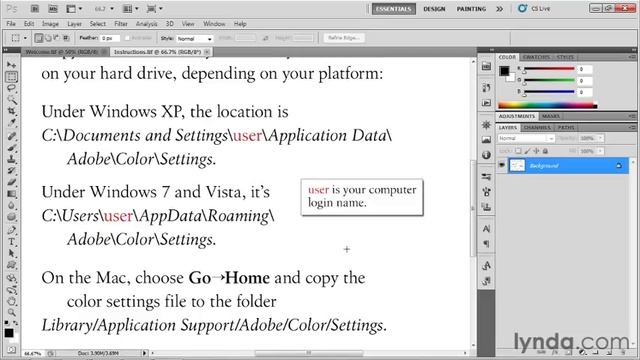640x360 pixels.
Task: Select the Gradient tool
Action: pos(11,194)
